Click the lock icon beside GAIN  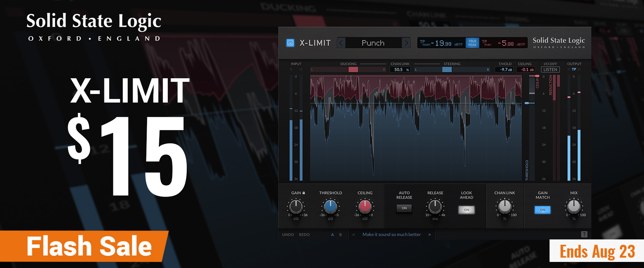coord(304,193)
